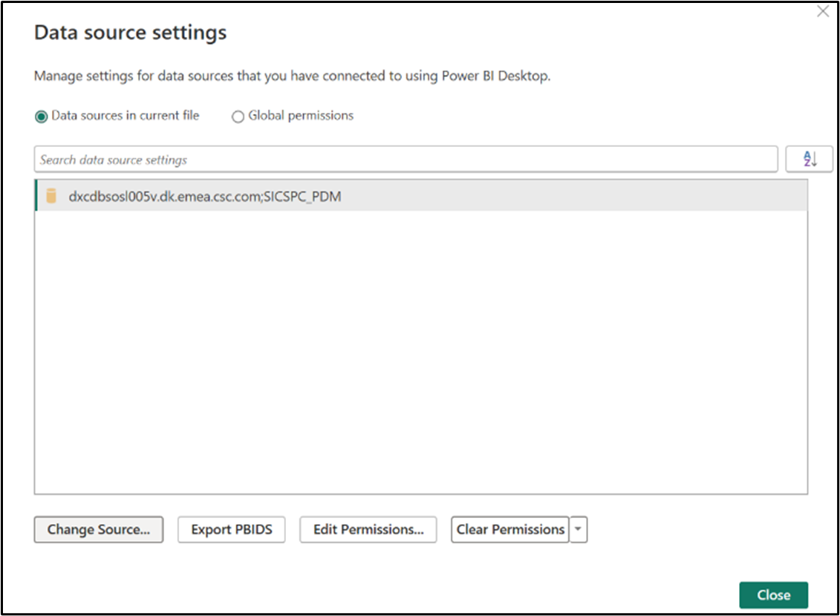840x616 pixels.
Task: Clear Permissions for the selected source
Action: click(x=510, y=530)
